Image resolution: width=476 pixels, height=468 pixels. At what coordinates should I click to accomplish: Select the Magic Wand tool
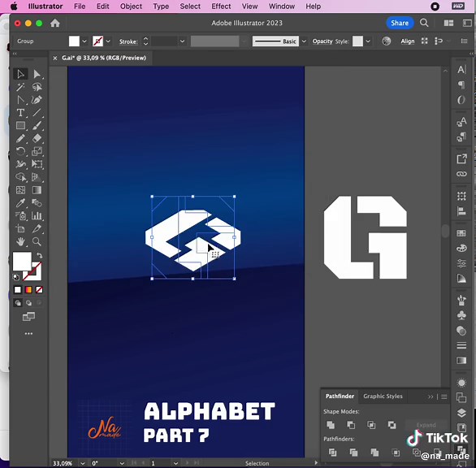[x=20, y=87]
